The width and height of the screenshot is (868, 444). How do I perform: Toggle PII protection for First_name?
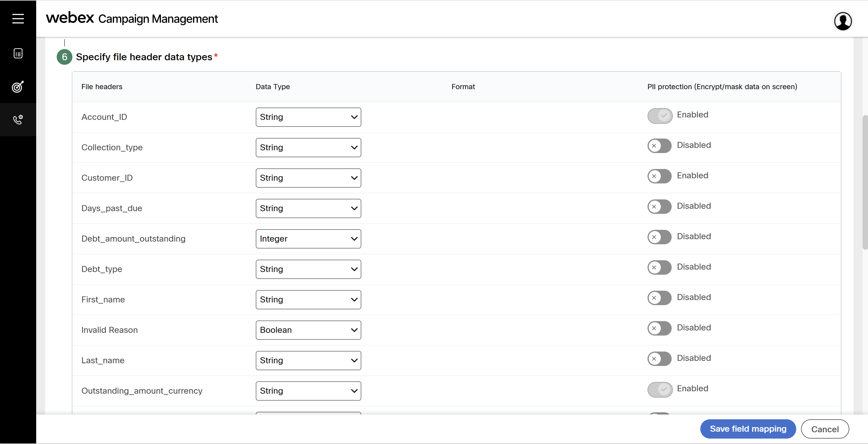[x=659, y=298]
